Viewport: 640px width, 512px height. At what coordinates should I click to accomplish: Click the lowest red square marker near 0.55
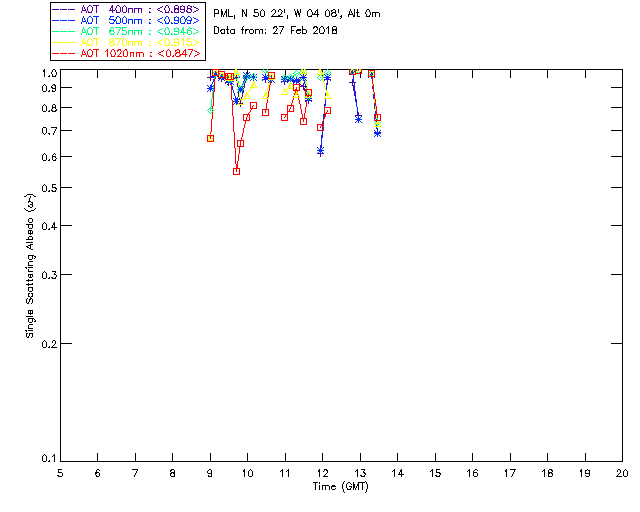click(236, 171)
